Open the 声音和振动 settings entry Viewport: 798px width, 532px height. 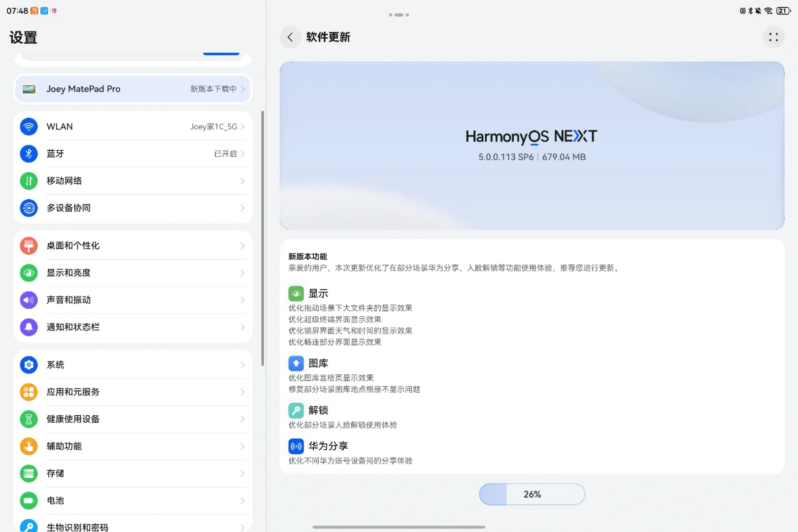133,299
